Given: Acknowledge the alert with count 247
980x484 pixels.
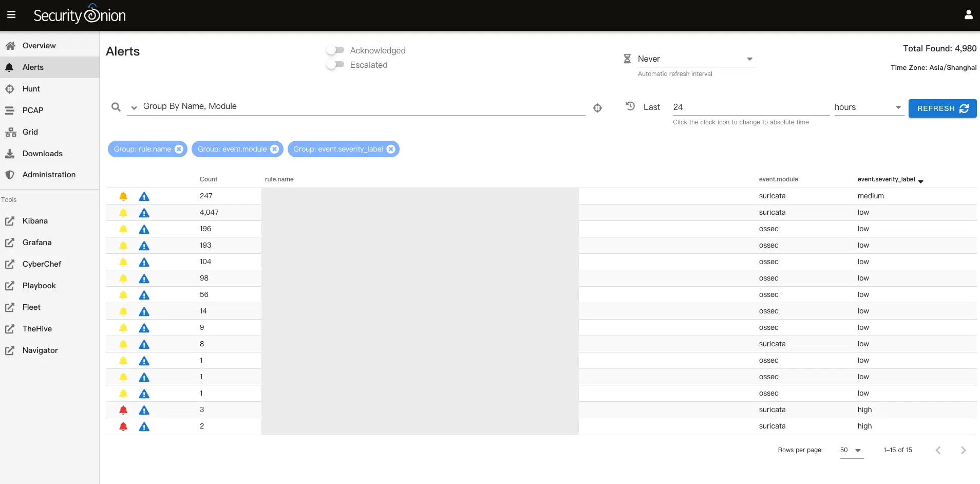Looking at the screenshot, I should click(x=123, y=196).
